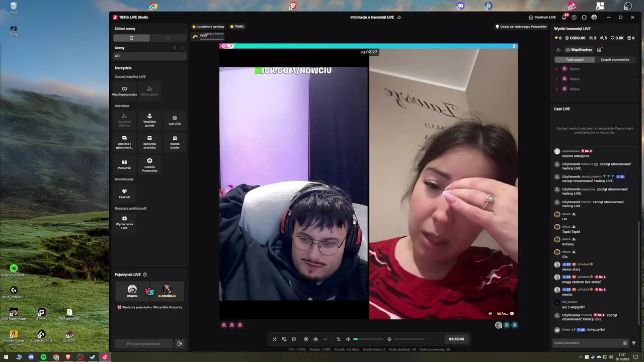
Task: Select second Wolne team slot
Action: click(x=595, y=79)
